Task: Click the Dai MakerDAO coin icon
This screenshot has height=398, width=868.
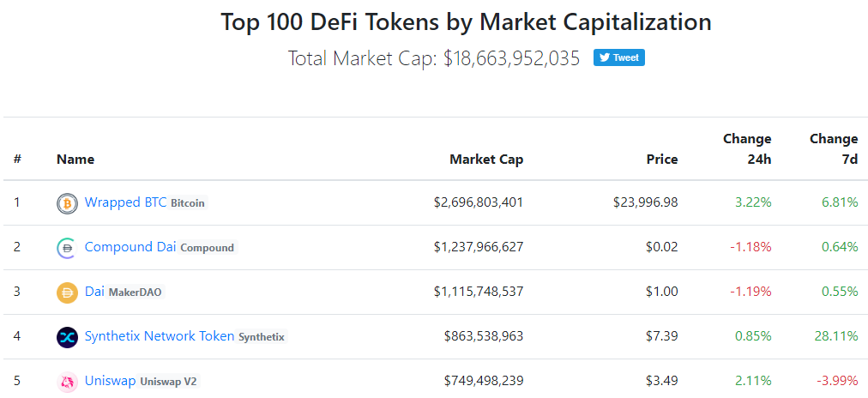Action: [67, 292]
